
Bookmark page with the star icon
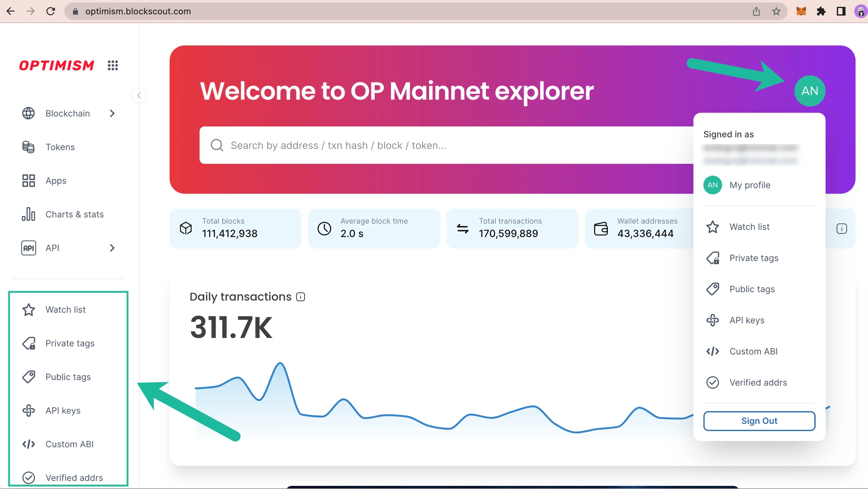pyautogui.click(x=776, y=11)
